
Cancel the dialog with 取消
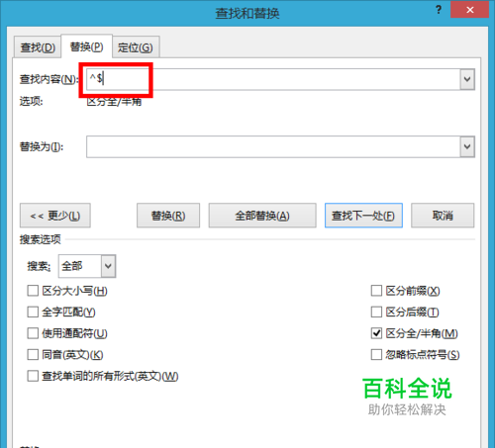(x=443, y=216)
